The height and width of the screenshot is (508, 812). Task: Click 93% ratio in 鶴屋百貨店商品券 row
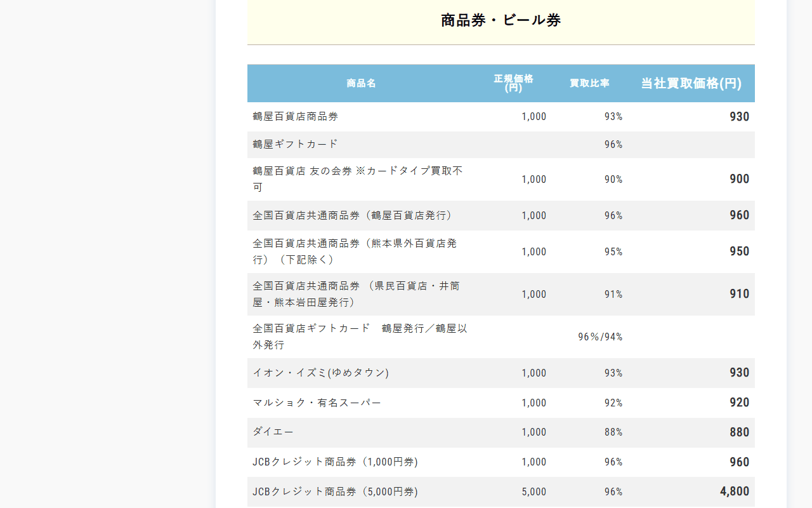click(613, 117)
